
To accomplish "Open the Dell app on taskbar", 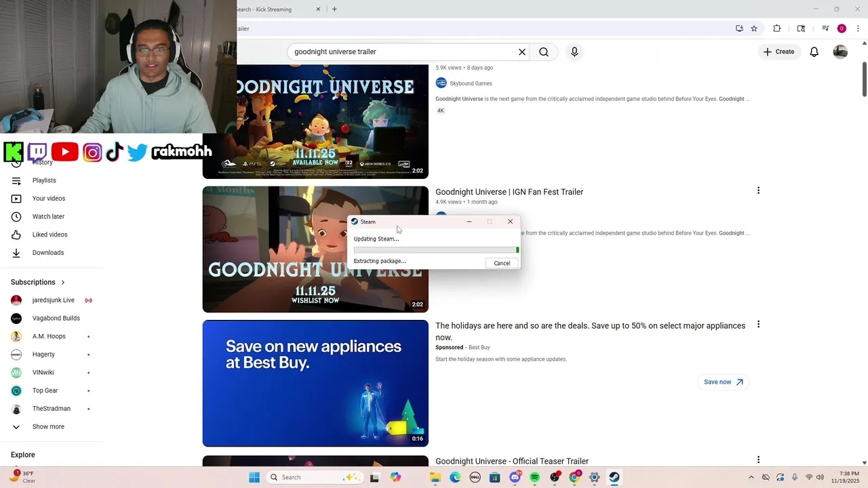I will pos(475,477).
